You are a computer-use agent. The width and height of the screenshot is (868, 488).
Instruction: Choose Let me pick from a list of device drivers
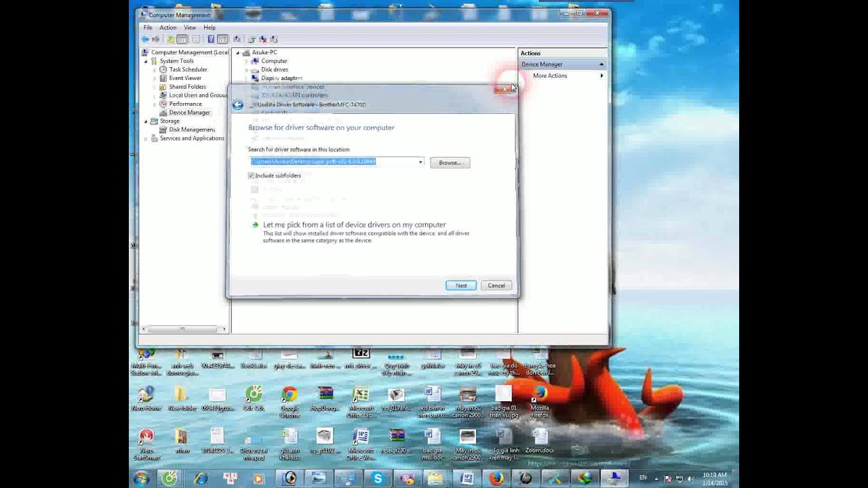354,225
